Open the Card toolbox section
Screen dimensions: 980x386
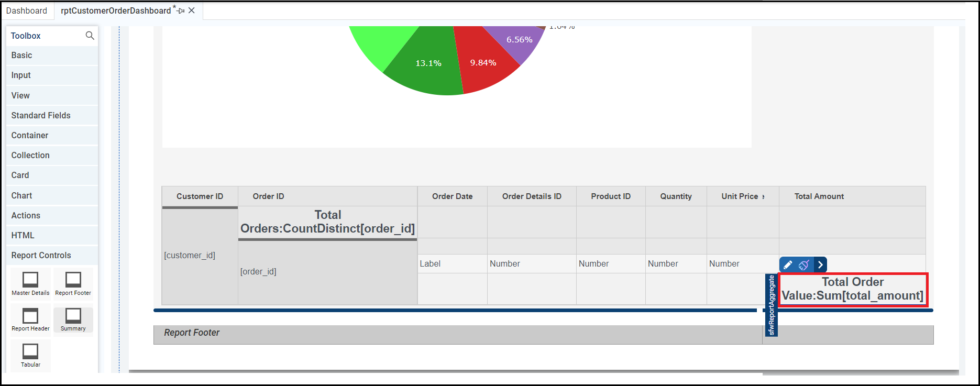click(52, 175)
